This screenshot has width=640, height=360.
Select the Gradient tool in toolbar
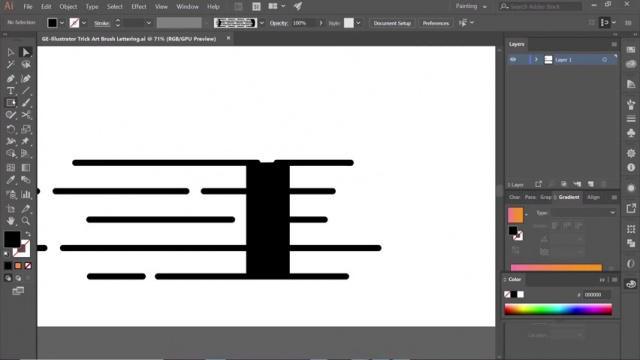coord(26,168)
